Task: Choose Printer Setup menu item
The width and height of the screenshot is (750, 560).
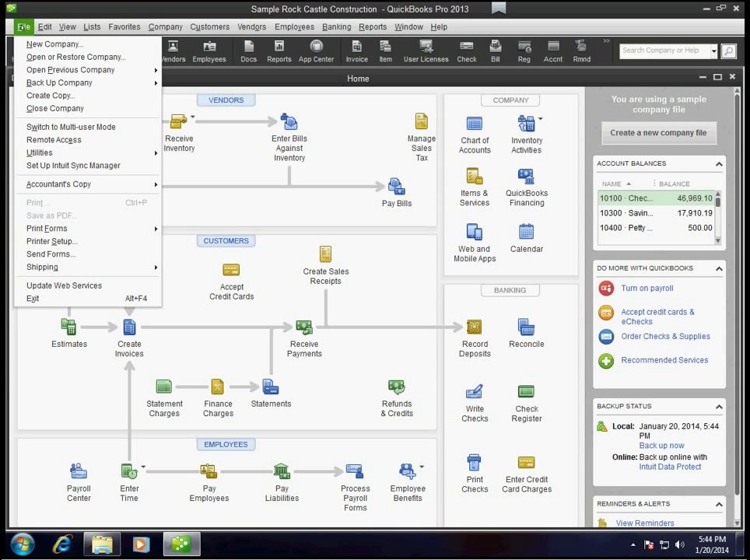Action: [52, 241]
